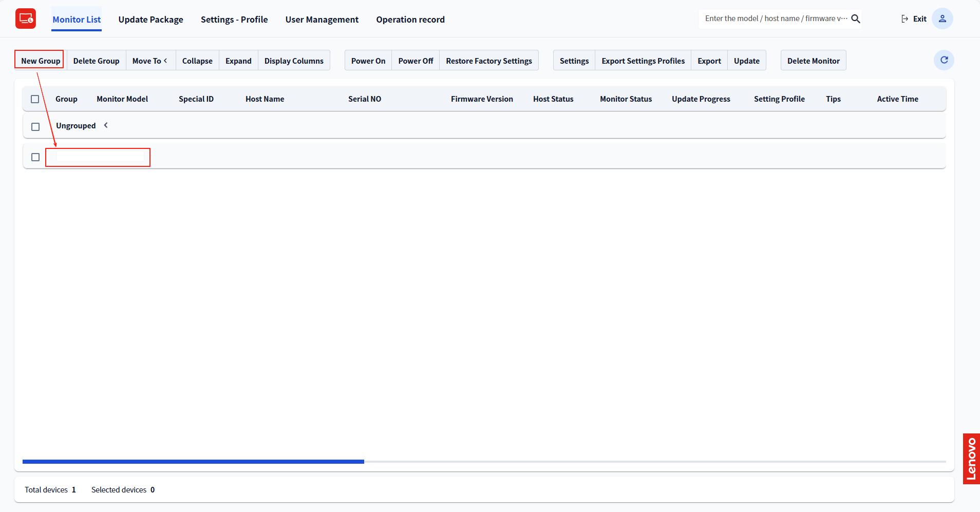Toggle the select-all header checkbox
Image resolution: width=980 pixels, height=512 pixels.
(x=35, y=99)
